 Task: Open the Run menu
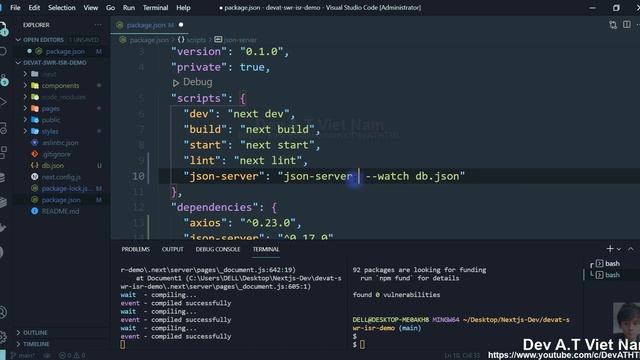[129, 7]
